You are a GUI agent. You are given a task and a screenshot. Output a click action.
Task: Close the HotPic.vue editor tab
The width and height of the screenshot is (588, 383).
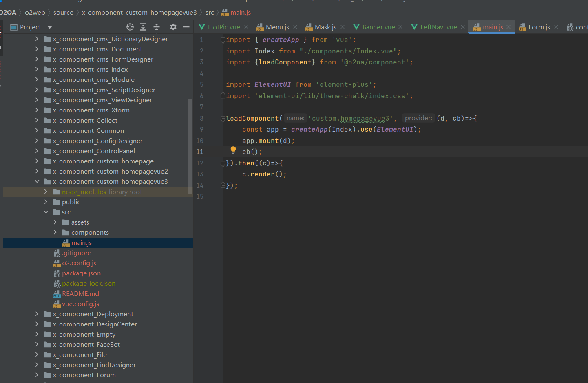[x=246, y=27]
